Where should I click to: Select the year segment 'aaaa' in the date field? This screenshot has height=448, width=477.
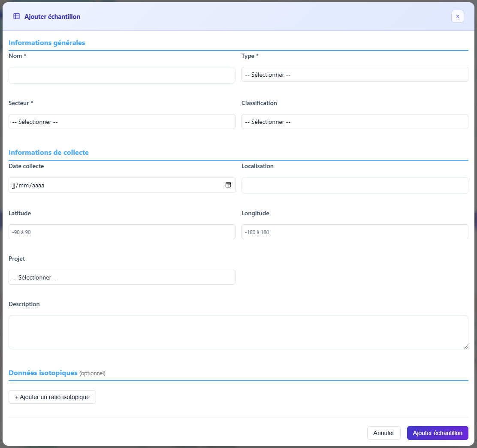tap(38, 186)
